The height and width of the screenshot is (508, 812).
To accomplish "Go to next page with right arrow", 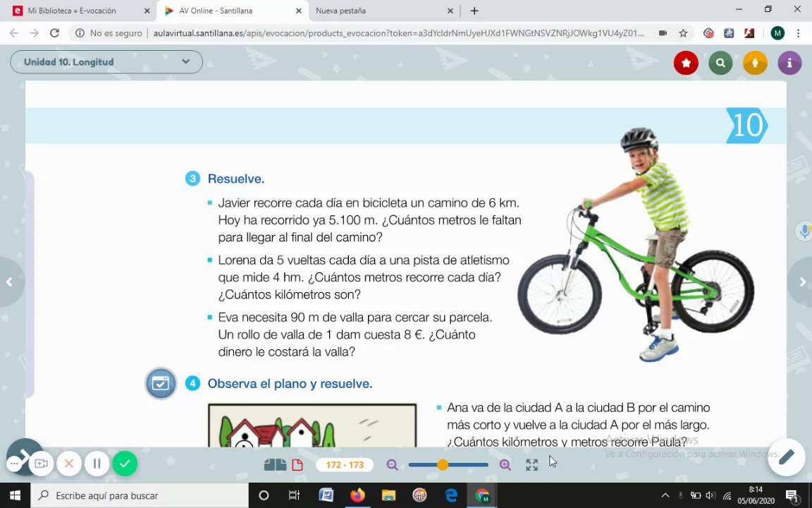I will coord(802,282).
